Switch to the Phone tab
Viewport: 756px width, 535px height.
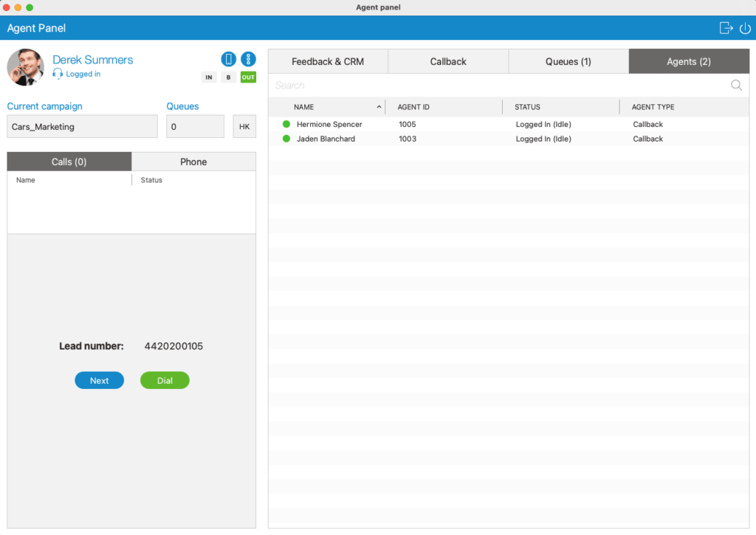193,162
